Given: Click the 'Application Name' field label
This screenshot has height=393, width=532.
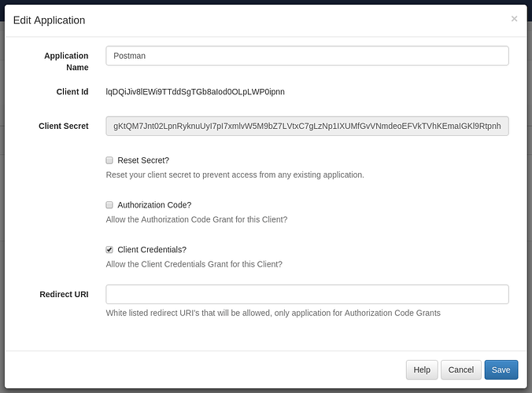Looking at the screenshot, I should click(66, 61).
